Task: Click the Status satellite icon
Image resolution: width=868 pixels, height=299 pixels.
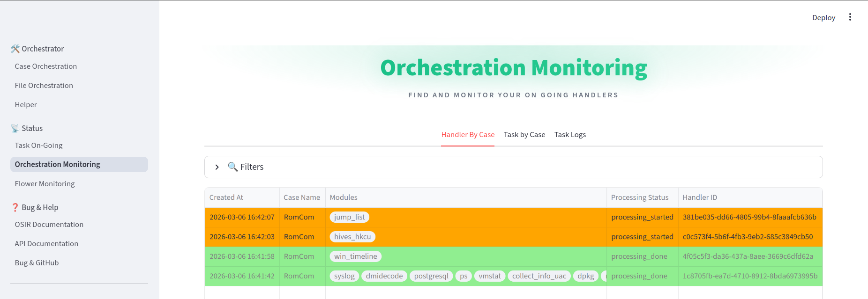Action: [15, 128]
